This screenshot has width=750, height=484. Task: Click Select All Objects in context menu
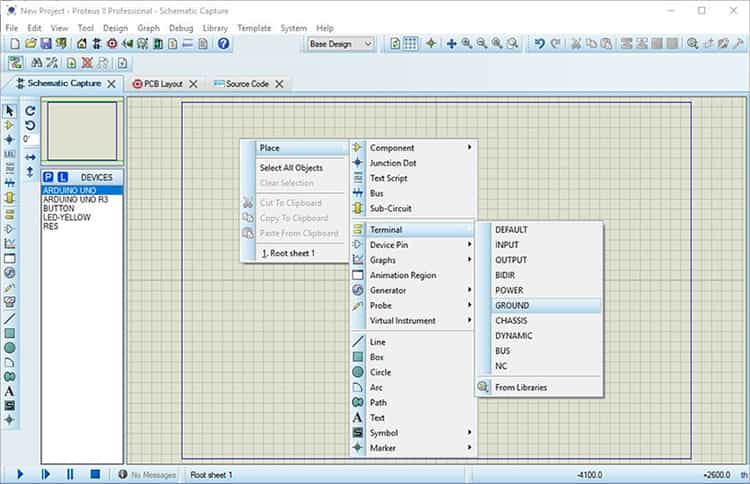(301, 168)
